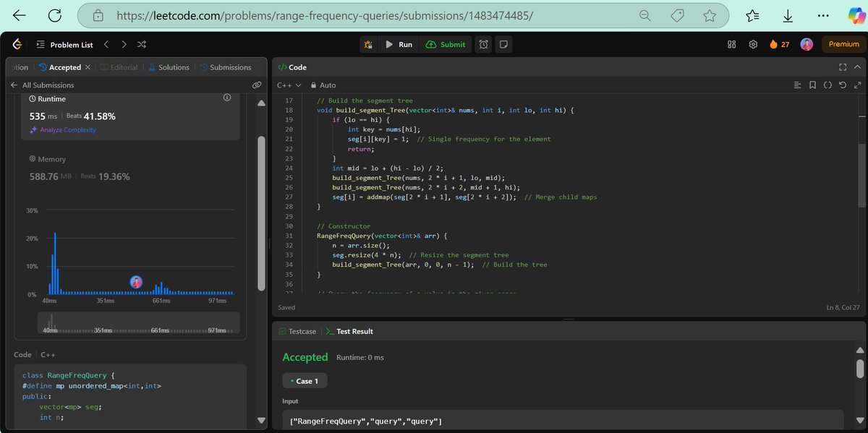The height and width of the screenshot is (433, 868).
Task: Click the green Accepted result text
Action: [x=305, y=357]
